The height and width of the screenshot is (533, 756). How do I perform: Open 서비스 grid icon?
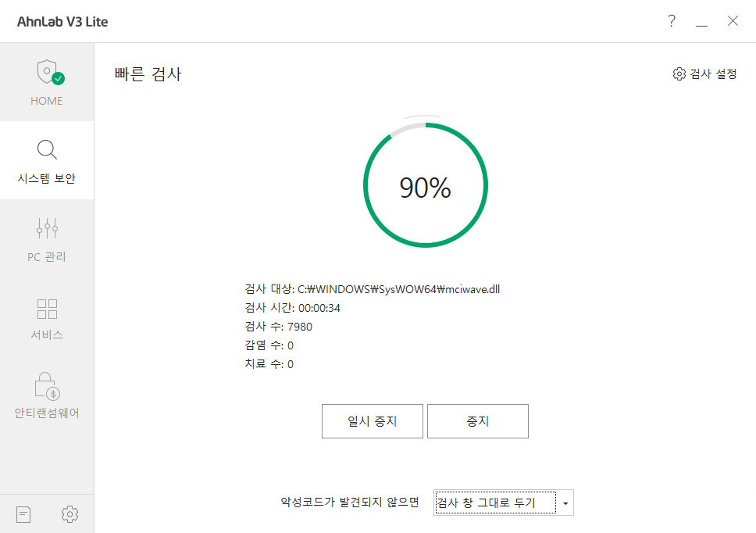[47, 309]
